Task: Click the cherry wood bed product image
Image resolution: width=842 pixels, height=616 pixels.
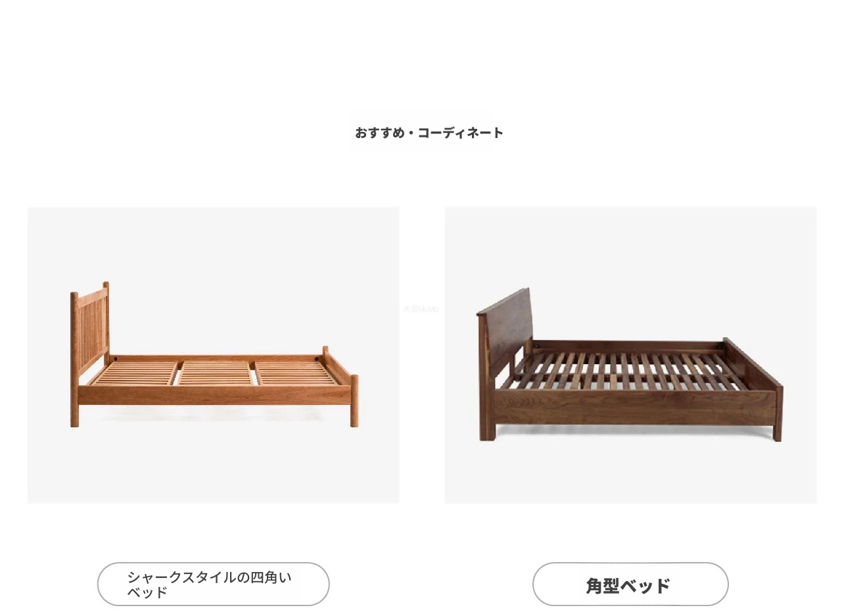Action: click(x=213, y=356)
